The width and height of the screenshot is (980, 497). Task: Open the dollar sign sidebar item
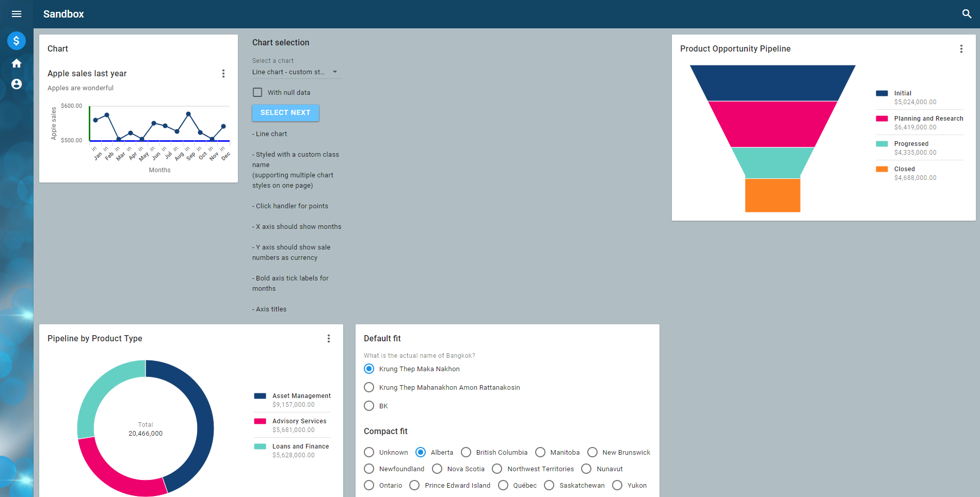(x=17, y=41)
